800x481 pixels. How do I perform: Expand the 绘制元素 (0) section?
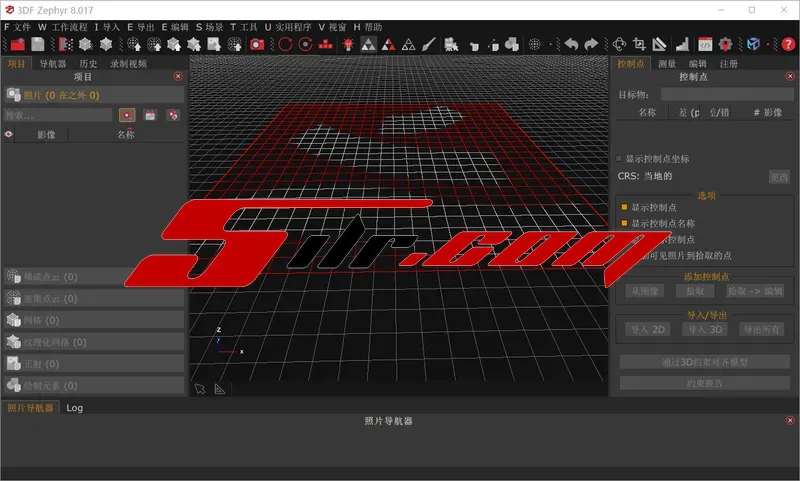pyautogui.click(x=94, y=385)
